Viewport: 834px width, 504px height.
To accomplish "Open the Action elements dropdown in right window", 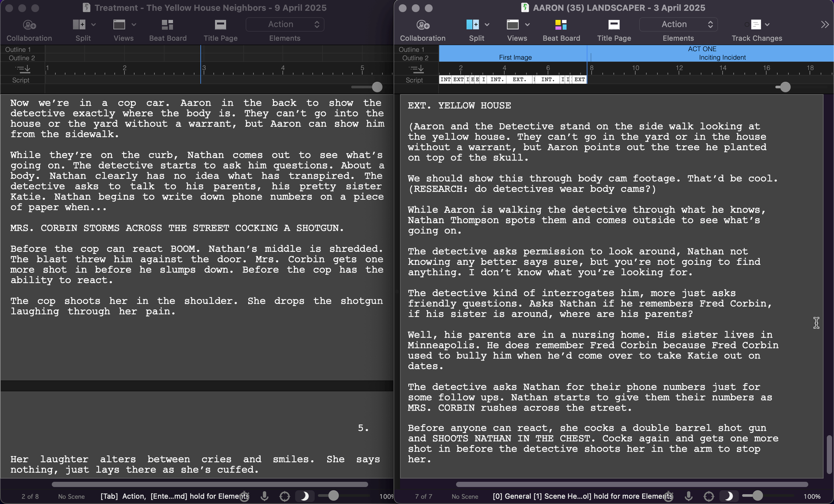I will [678, 24].
